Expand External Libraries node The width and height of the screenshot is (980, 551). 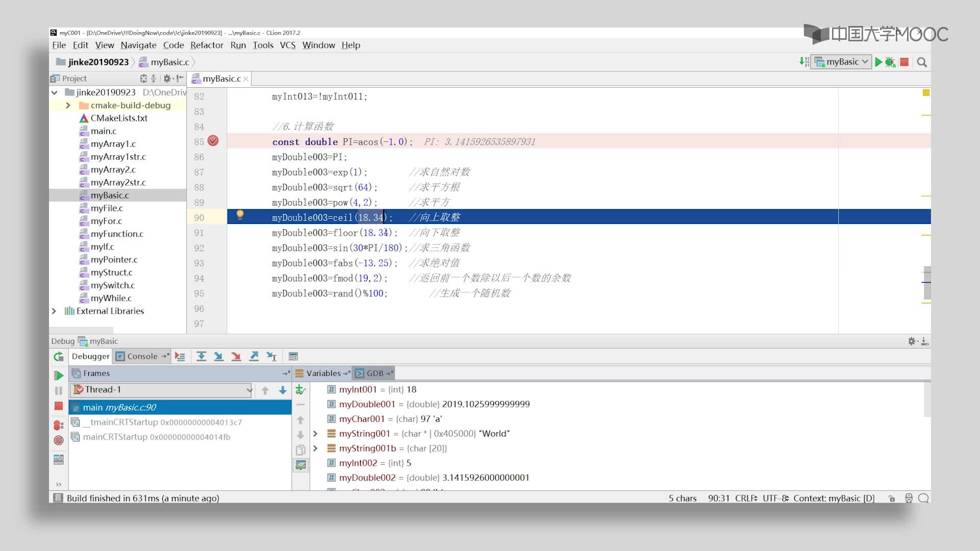point(54,311)
